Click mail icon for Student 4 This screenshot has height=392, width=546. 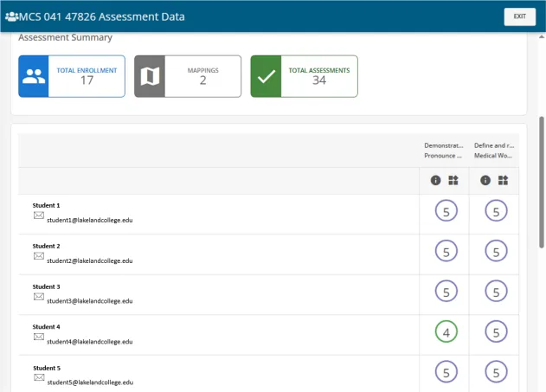point(39,337)
